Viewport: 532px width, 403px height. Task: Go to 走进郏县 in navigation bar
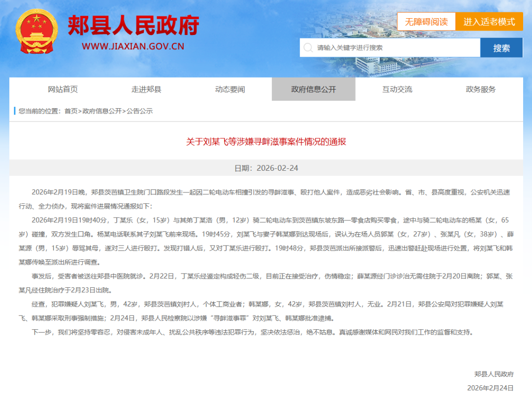(146, 89)
